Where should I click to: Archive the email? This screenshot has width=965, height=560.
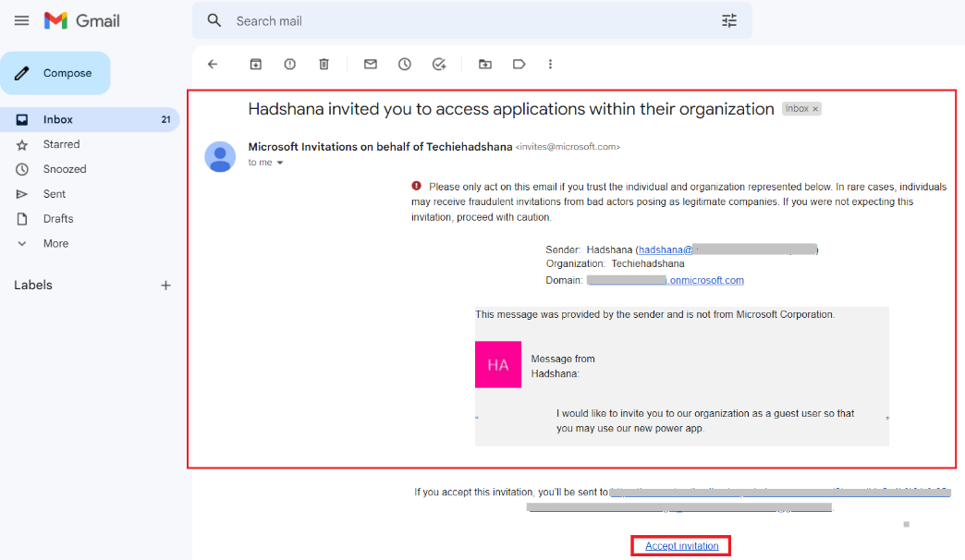(255, 64)
